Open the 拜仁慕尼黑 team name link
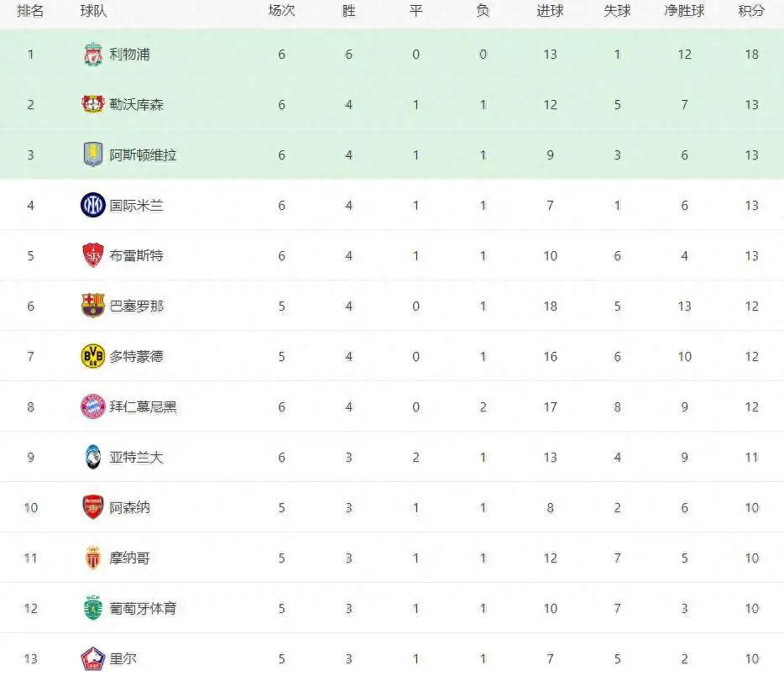Viewport: 784px width, 681px height. (143, 406)
